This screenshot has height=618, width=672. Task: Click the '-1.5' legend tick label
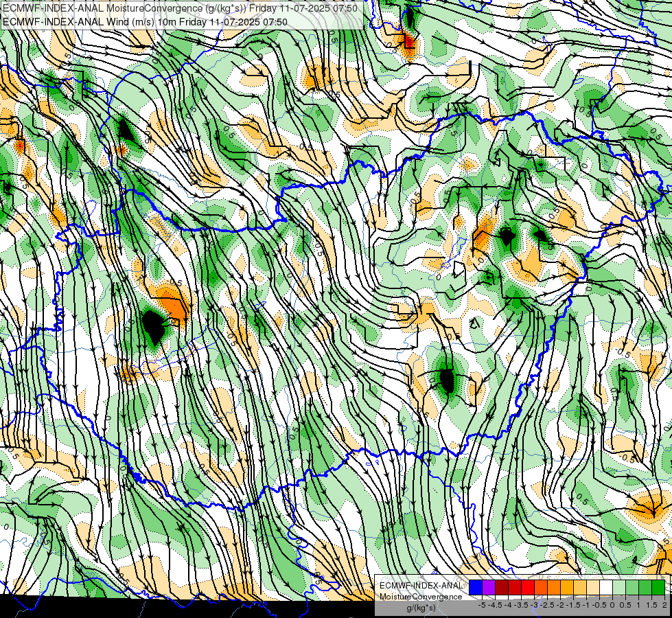point(573,605)
